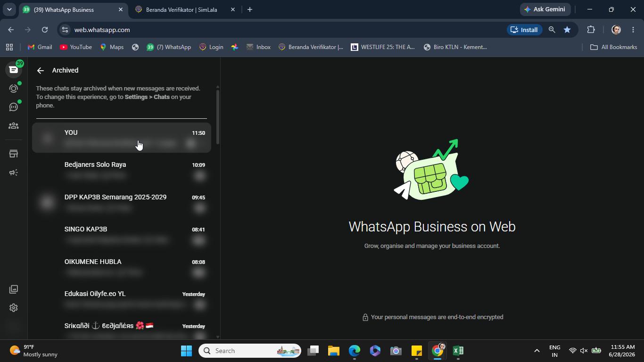Open the WhatsApp Chats sidebar icon
The image size is (644, 362).
[14, 70]
